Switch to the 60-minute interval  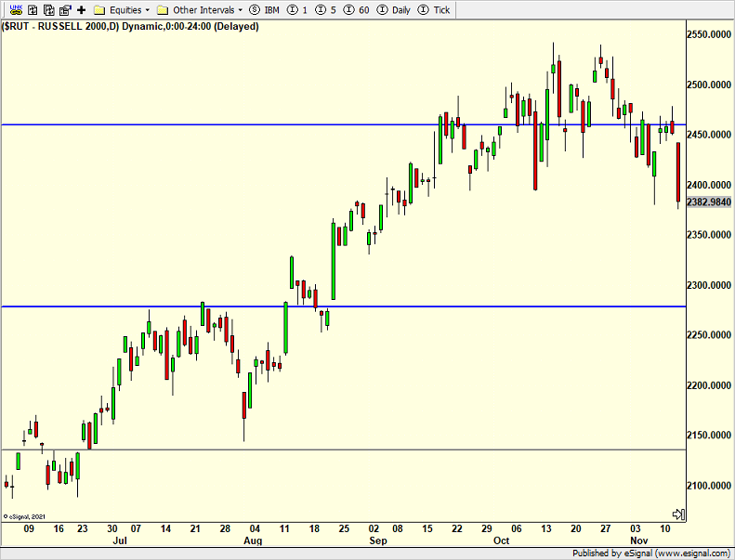pyautogui.click(x=359, y=9)
